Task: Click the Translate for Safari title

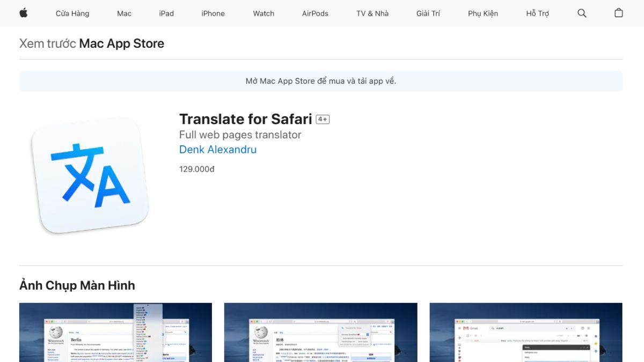Action: click(x=246, y=119)
